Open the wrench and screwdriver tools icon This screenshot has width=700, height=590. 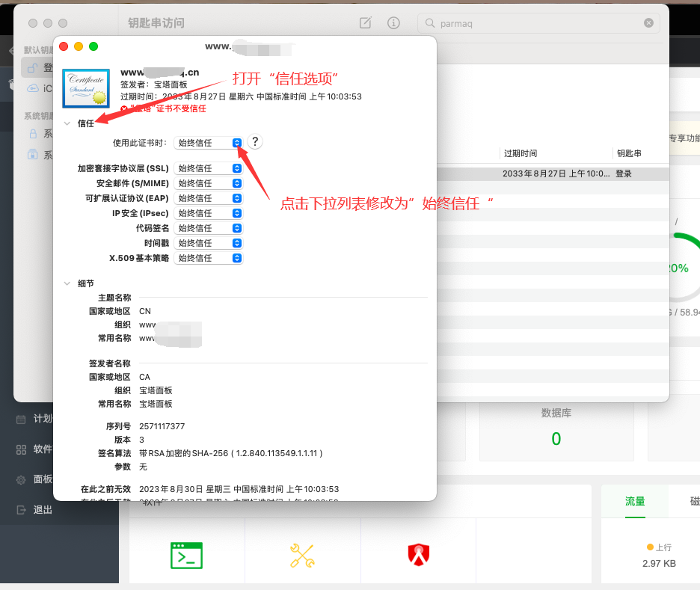(x=302, y=556)
